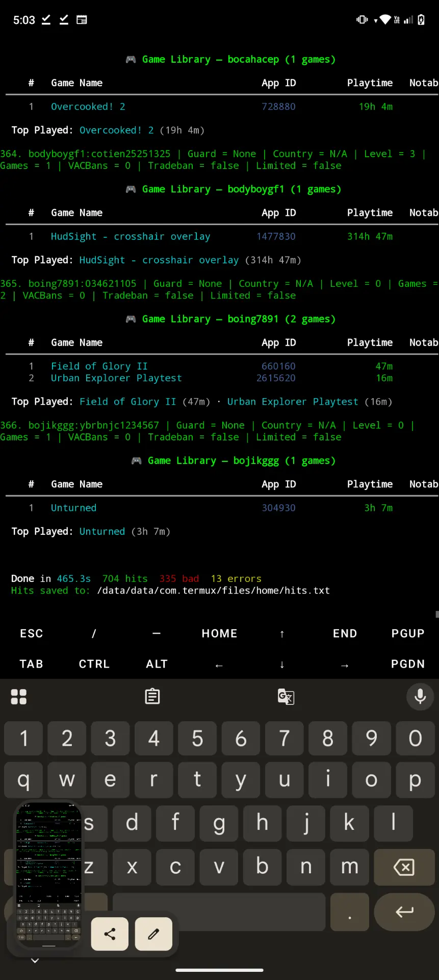Tap the number 0 key
Image resolution: width=439 pixels, height=980 pixels.
415,738
